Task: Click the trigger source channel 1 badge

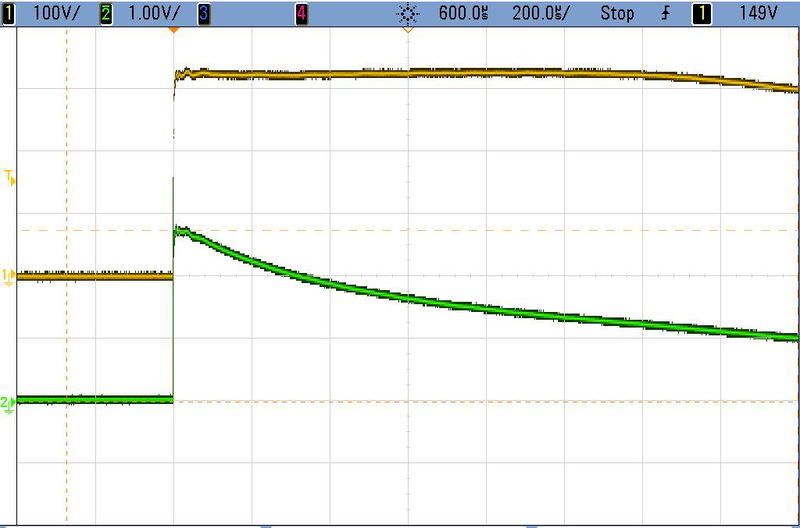Action: pos(703,14)
